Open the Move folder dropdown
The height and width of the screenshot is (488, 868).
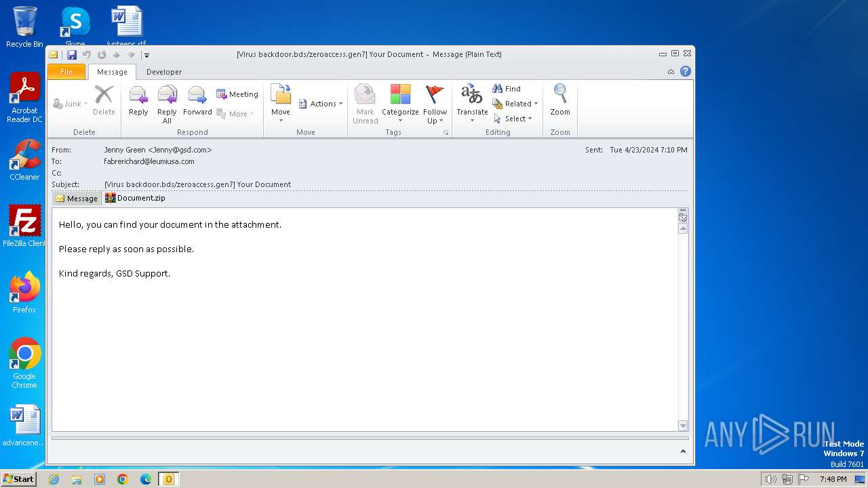pos(281,104)
